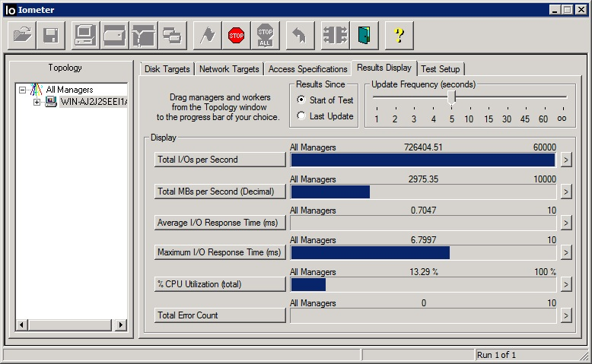Image resolution: width=592 pixels, height=364 pixels.
Task: Start new manager computer icon
Action: tap(85, 36)
